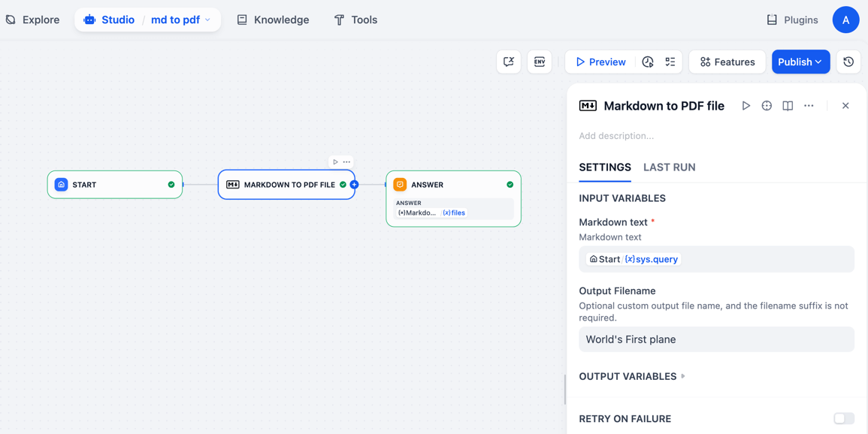Click the Output Filename input field
Image resolution: width=868 pixels, height=434 pixels.
(x=715, y=339)
